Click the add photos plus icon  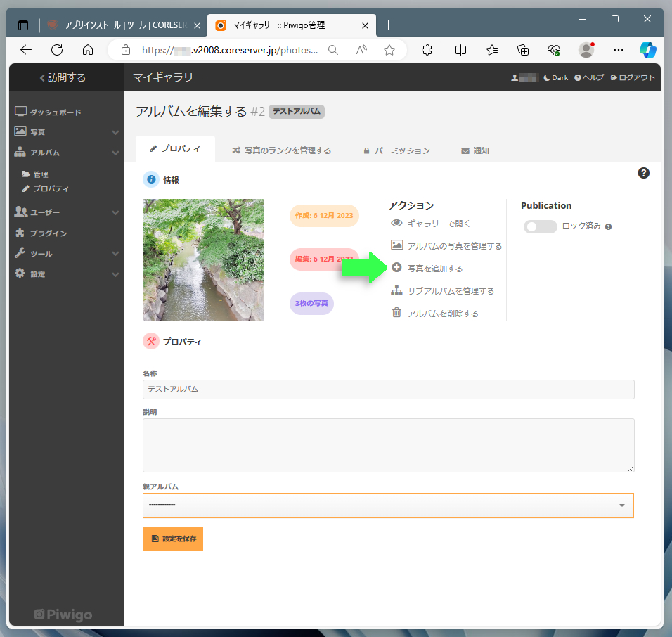pos(396,268)
